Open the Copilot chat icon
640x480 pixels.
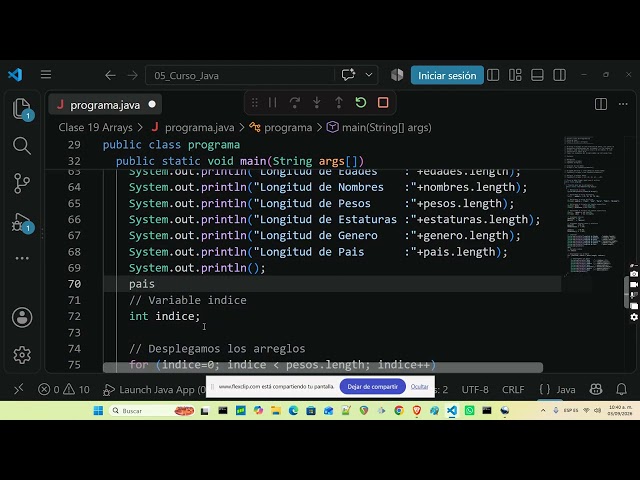[x=348, y=75]
